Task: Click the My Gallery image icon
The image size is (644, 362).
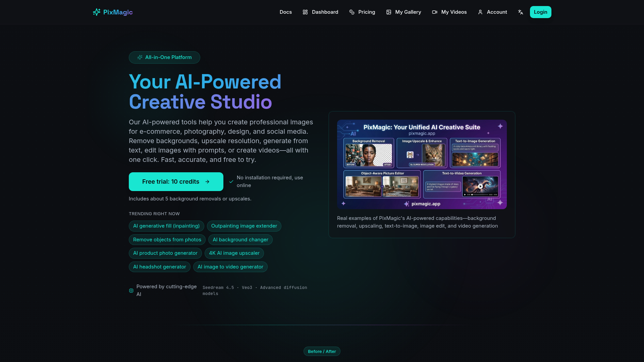Action: tap(389, 12)
